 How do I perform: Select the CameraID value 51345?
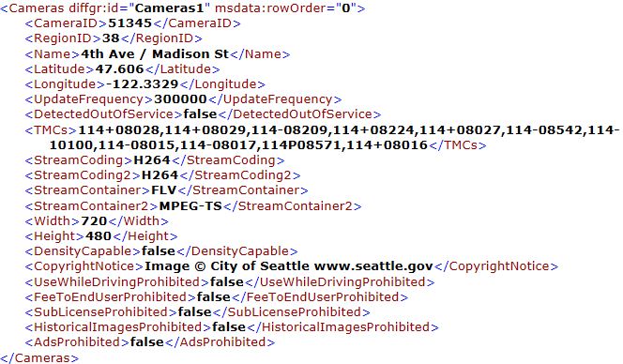(x=129, y=23)
